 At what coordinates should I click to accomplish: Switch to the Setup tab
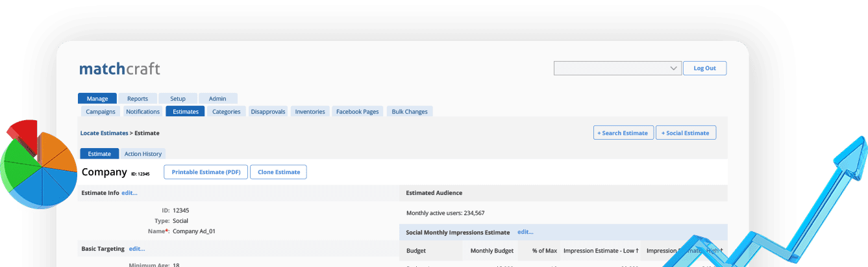pos(178,99)
